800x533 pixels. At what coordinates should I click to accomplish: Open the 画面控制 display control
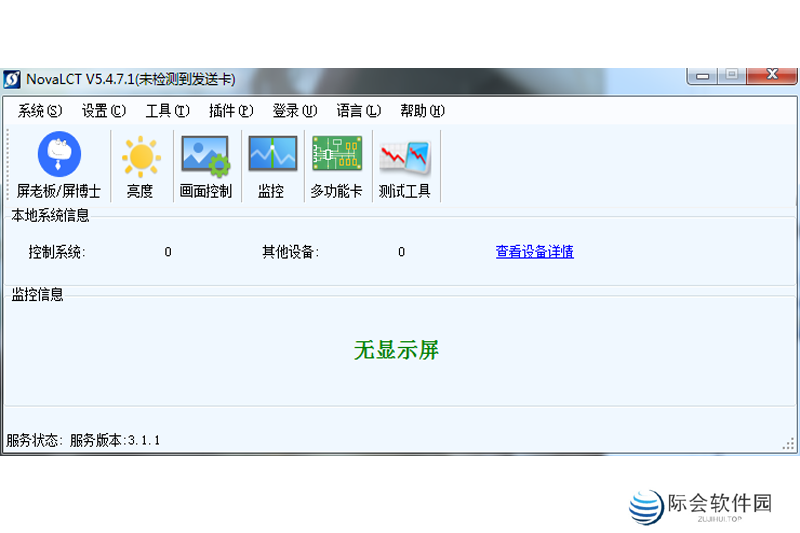tap(206, 165)
